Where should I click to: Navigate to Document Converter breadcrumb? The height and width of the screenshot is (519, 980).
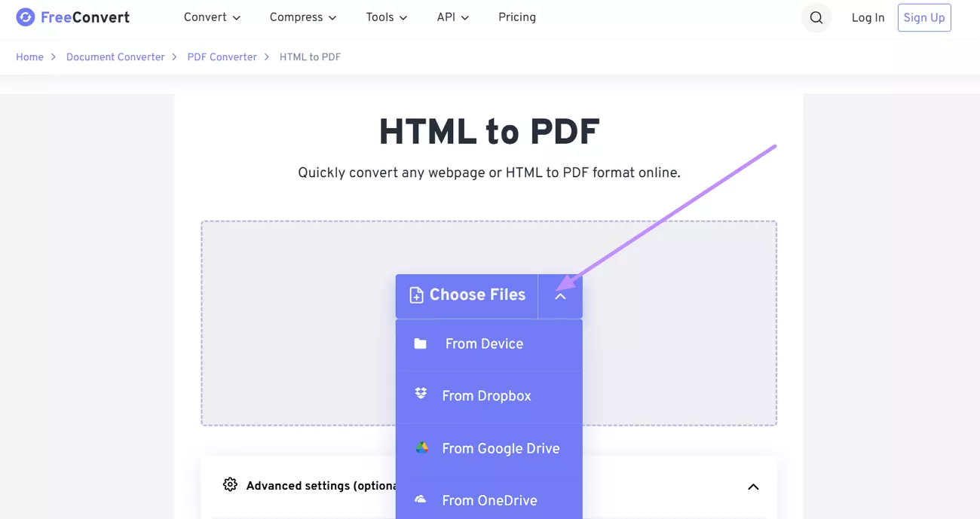(x=115, y=56)
